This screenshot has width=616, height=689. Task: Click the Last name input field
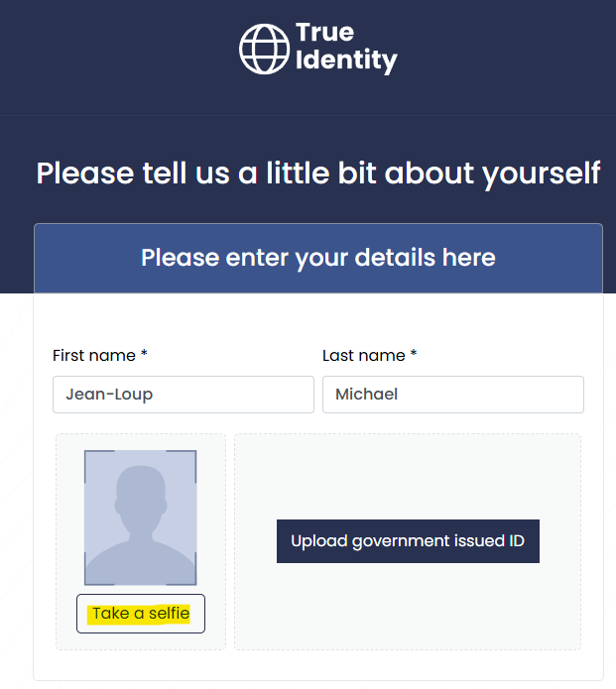pyautogui.click(x=453, y=395)
